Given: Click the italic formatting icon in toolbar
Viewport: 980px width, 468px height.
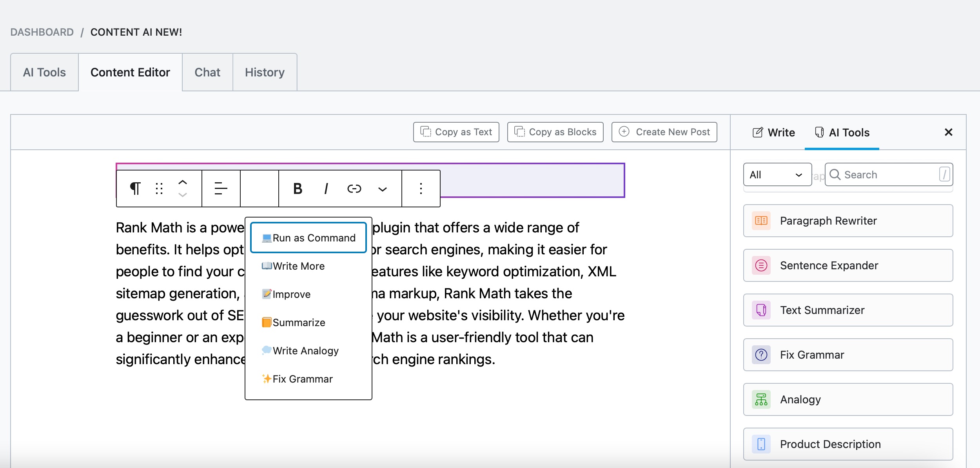Looking at the screenshot, I should [327, 188].
